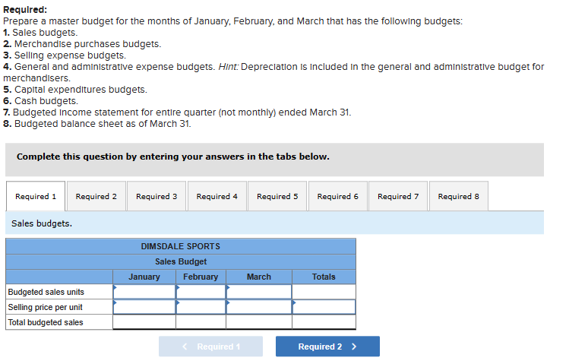Screen dimensions: 588x364
Task: Open the Required 4 tab
Action: click(217, 196)
